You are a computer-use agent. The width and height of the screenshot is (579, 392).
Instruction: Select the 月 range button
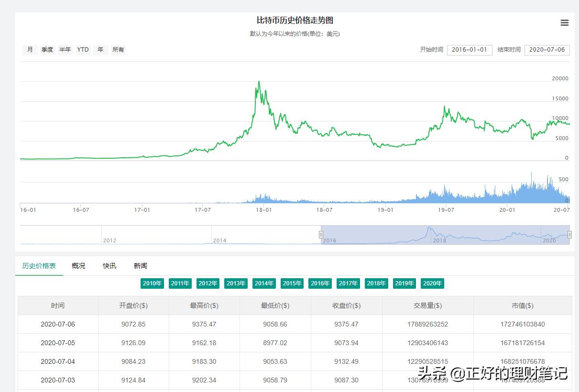click(x=30, y=50)
